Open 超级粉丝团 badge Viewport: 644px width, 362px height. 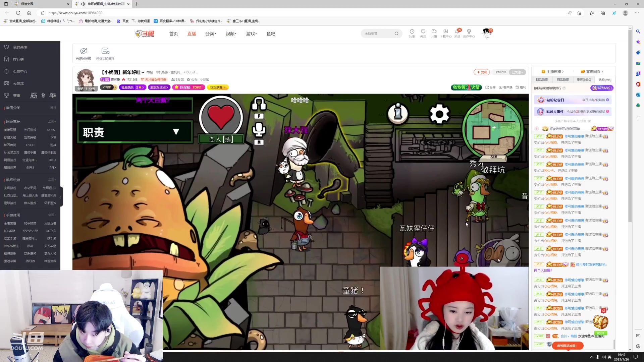pos(159,87)
